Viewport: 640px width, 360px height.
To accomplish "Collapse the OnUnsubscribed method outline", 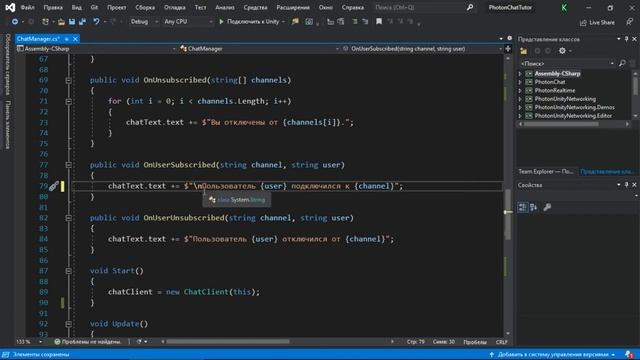I will (x=69, y=80).
